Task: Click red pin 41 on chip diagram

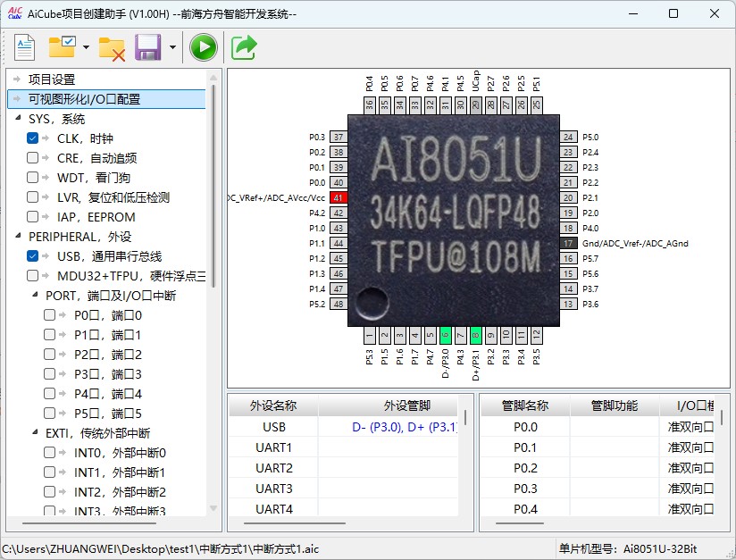Action: point(339,197)
